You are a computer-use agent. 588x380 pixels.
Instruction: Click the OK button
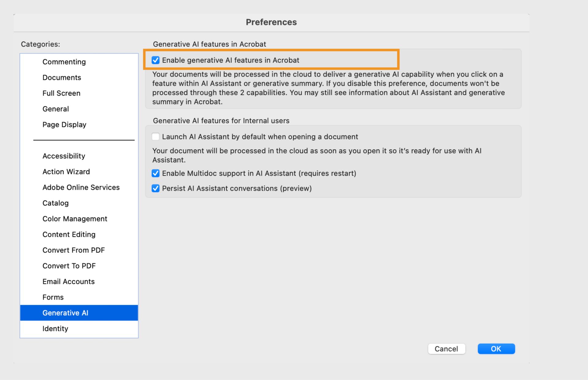point(496,349)
